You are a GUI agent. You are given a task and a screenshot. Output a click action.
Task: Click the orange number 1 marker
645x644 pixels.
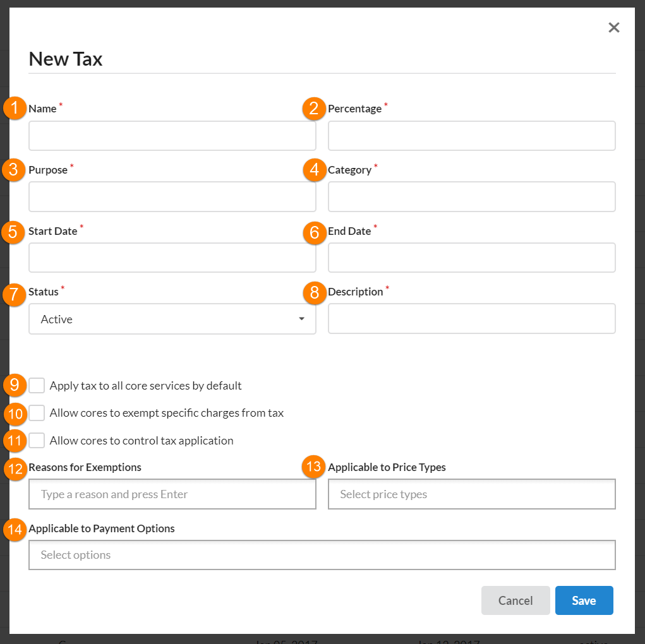[x=14, y=109]
